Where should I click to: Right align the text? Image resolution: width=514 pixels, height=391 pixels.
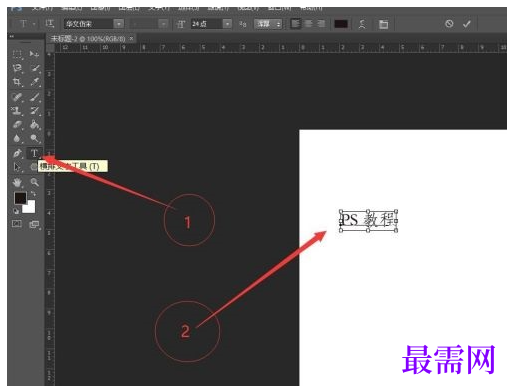[321, 24]
